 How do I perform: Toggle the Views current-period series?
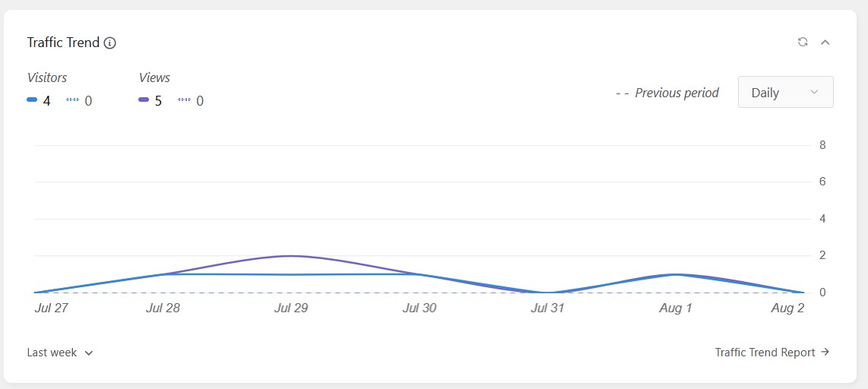pyautogui.click(x=150, y=101)
